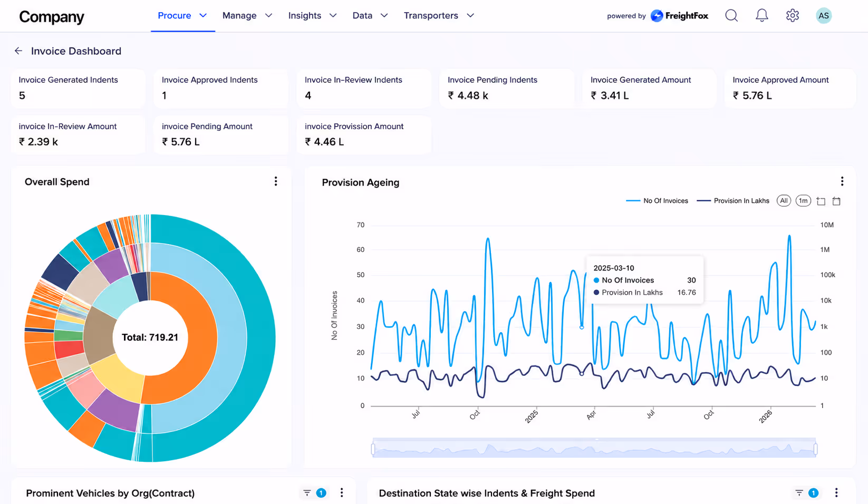Click the large teal outer donut ring
The height and width of the screenshot is (504, 868).
(x=261, y=337)
